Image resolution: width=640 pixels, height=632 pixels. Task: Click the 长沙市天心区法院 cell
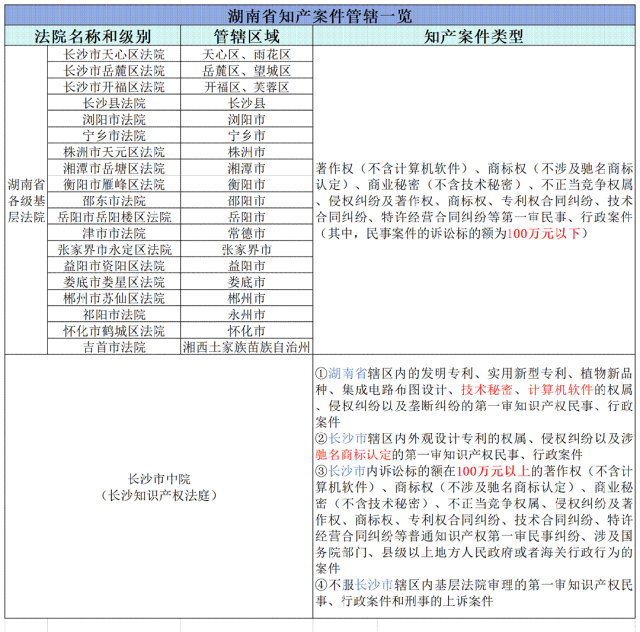point(114,54)
